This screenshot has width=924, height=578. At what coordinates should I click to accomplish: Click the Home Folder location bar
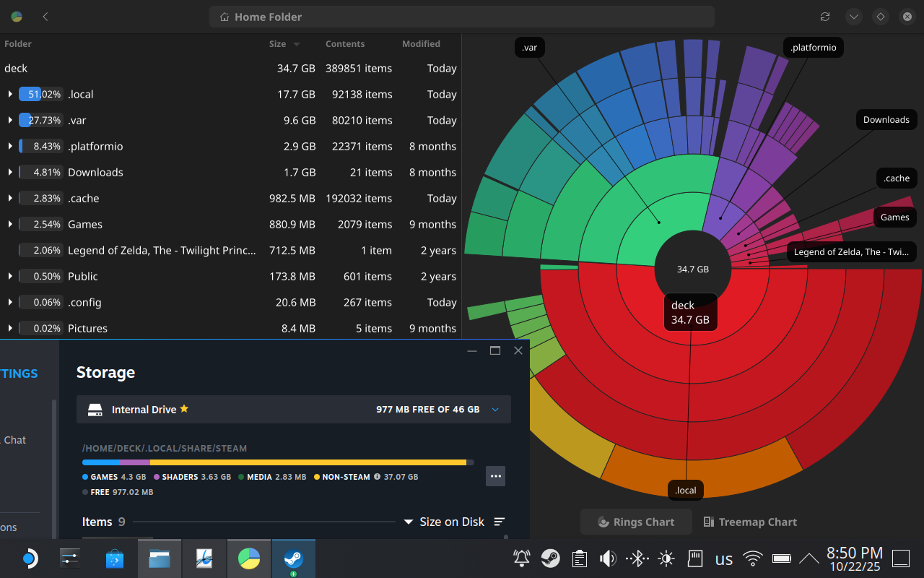tap(461, 17)
